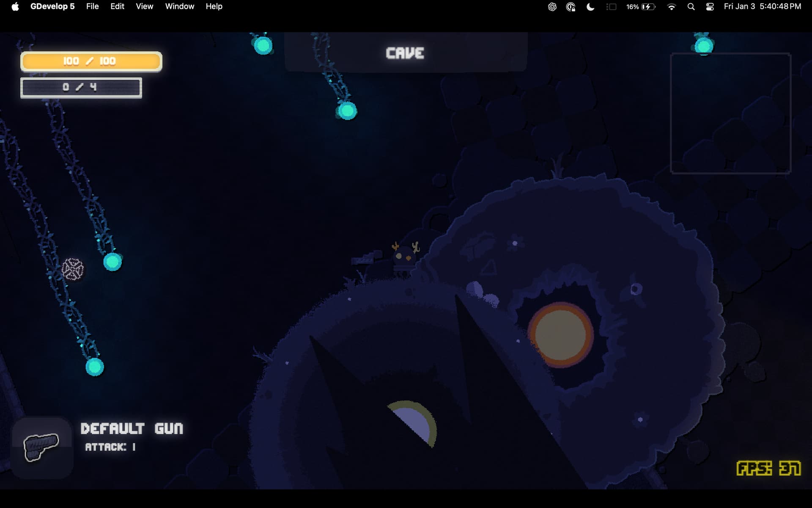The width and height of the screenshot is (812, 508).
Task: Open the Apple menu
Action: [x=15, y=6]
